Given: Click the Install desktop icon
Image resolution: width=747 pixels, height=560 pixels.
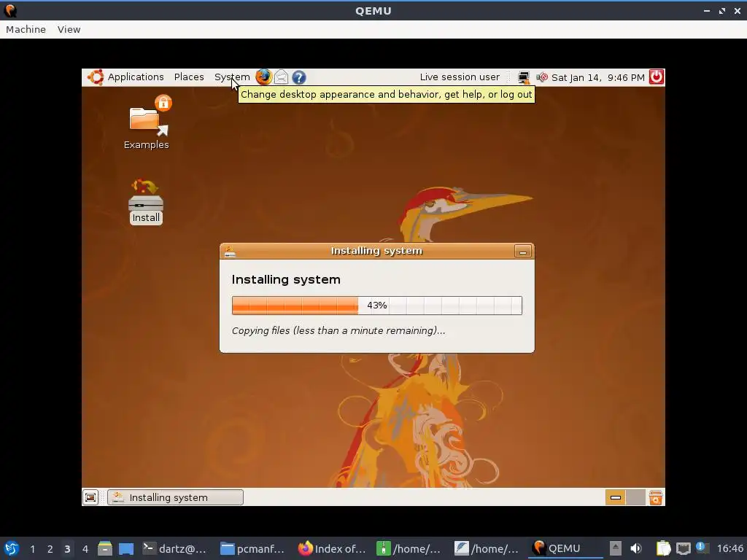Looking at the screenshot, I should pos(146,201).
